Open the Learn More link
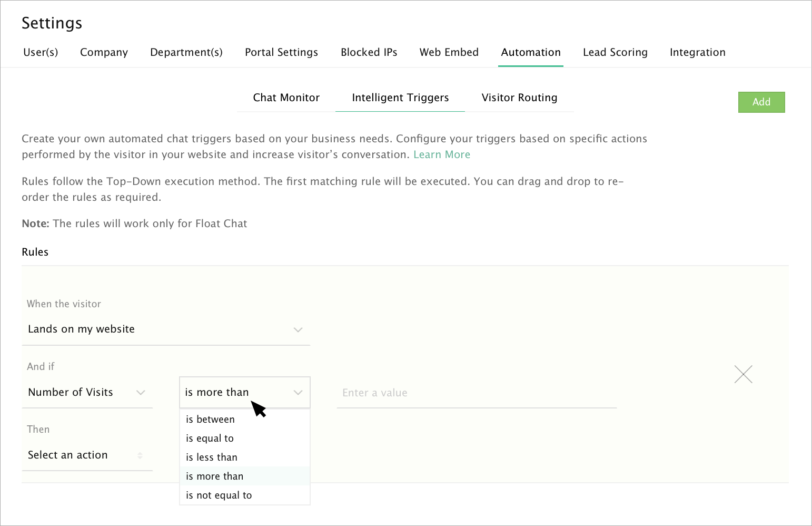Image resolution: width=812 pixels, height=526 pixels. 442,155
